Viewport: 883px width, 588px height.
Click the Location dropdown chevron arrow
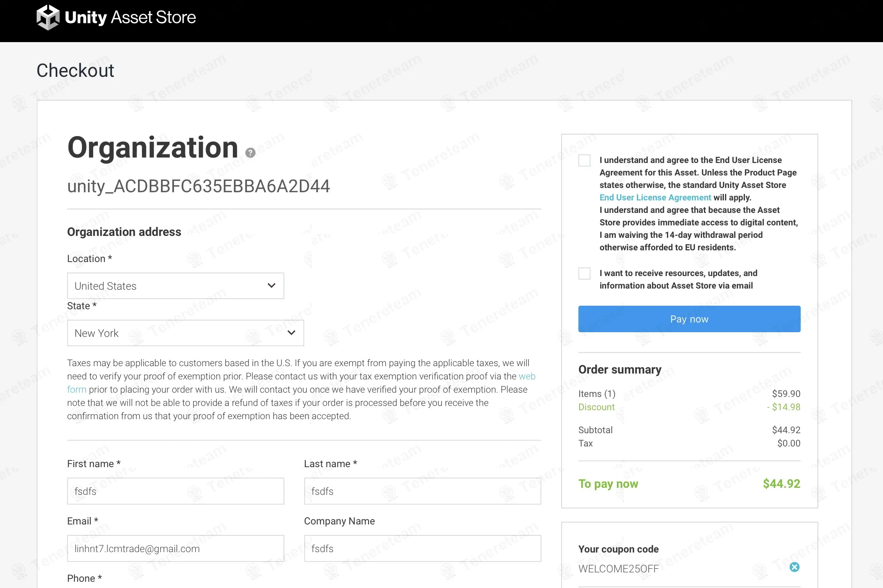(271, 286)
